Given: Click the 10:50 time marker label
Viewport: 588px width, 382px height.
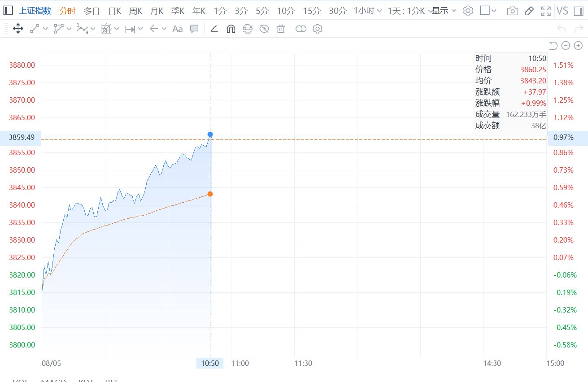Looking at the screenshot, I should (210, 363).
